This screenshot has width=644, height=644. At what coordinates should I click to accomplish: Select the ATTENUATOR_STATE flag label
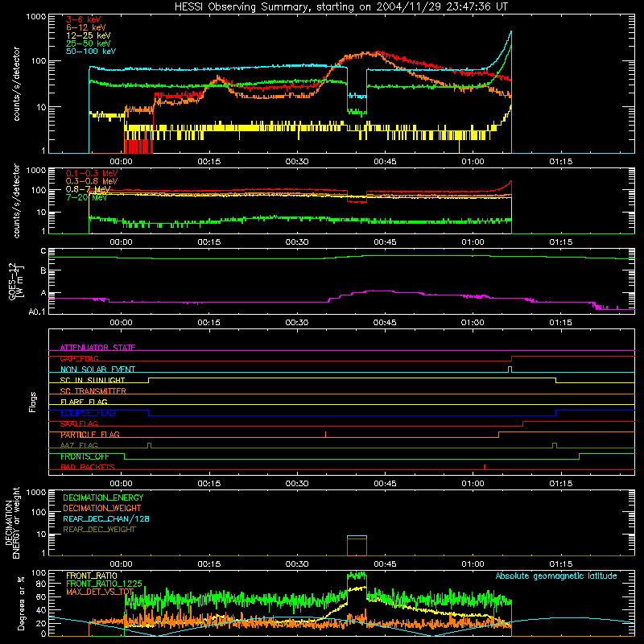tap(97, 348)
